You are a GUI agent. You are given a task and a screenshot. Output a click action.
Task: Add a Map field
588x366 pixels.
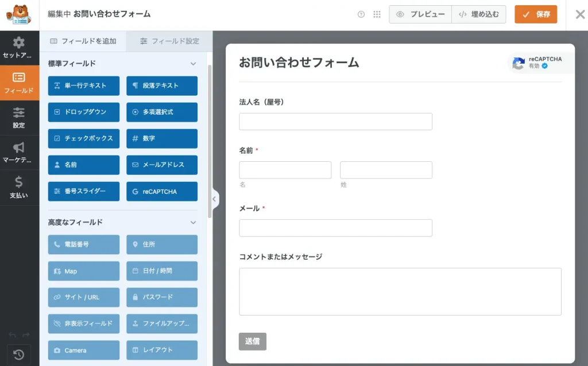tap(84, 271)
